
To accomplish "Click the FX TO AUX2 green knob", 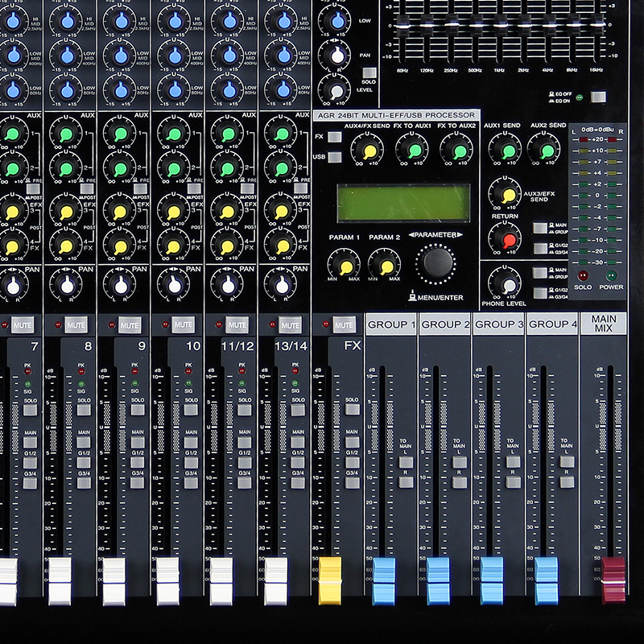I will click(x=459, y=151).
